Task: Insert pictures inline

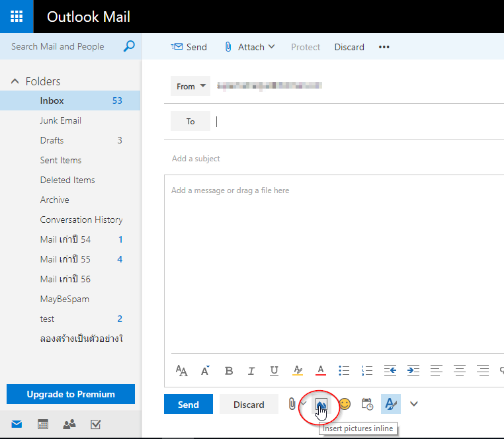Action: [321, 404]
